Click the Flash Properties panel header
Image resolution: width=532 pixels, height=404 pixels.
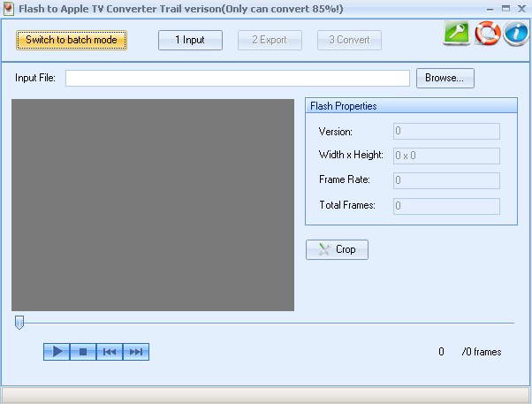pos(411,106)
